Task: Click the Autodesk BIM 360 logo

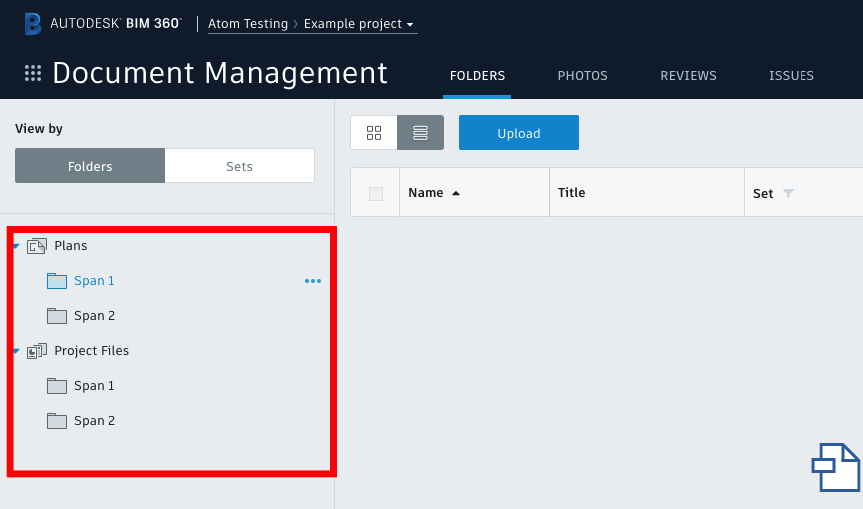Action: click(103, 24)
